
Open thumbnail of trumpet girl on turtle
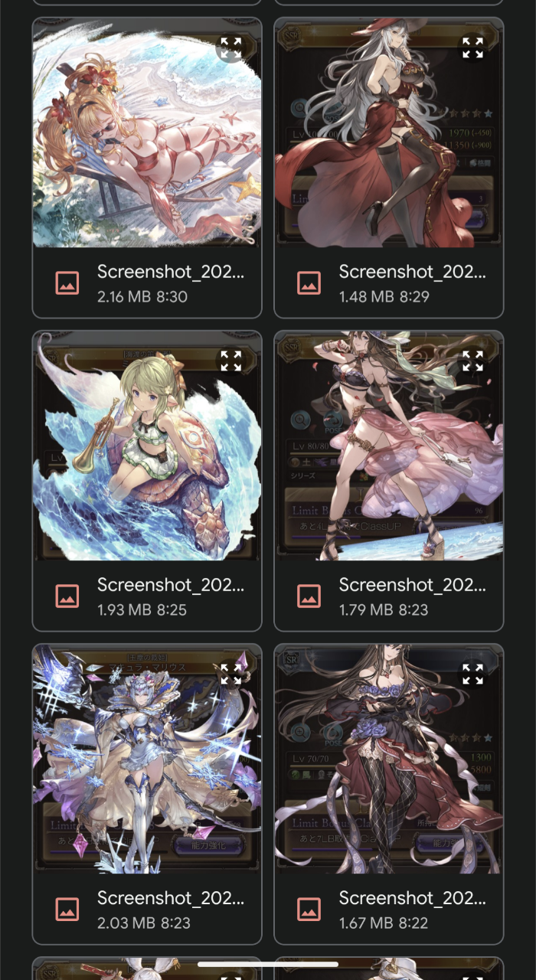(147, 446)
